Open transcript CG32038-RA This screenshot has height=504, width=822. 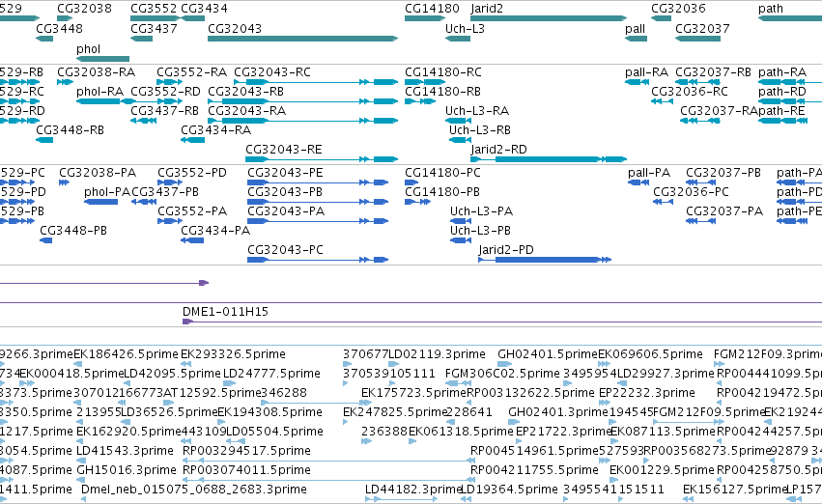click(x=96, y=71)
